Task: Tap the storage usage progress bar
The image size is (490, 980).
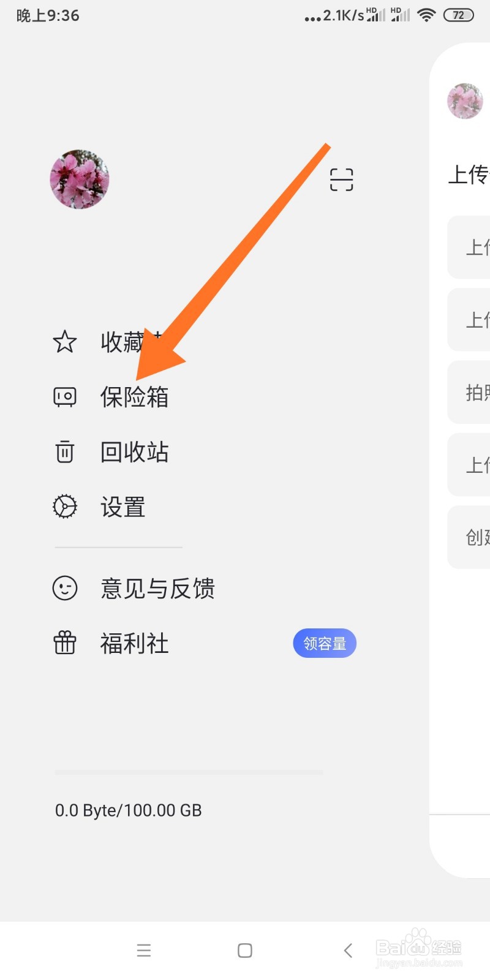Action: pos(189,772)
